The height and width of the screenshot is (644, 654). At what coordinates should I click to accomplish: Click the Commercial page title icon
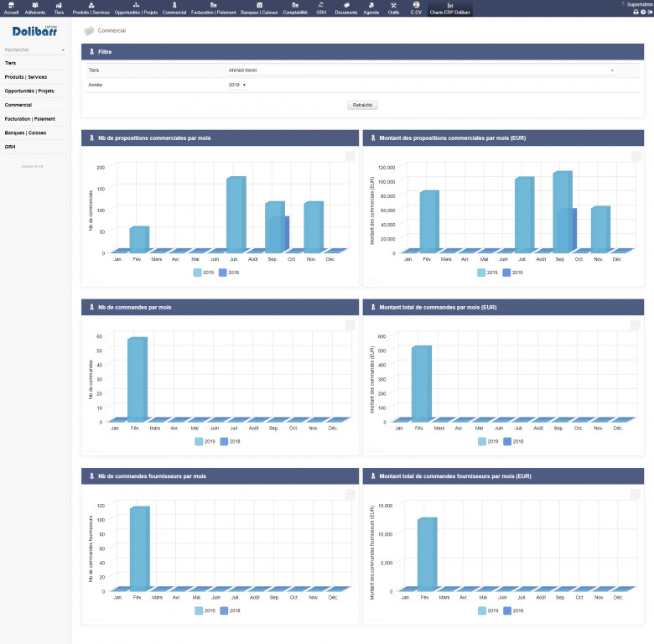(89, 30)
